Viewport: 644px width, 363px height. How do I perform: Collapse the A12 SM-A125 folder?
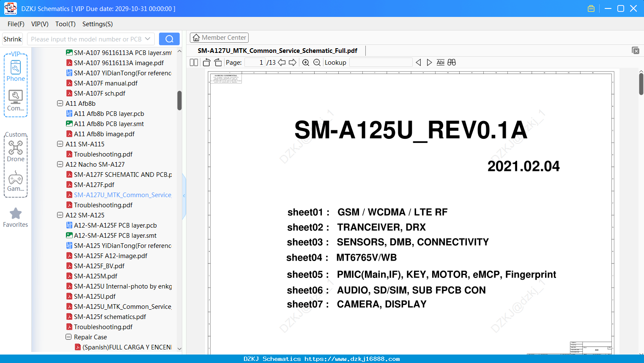pyautogui.click(x=60, y=215)
